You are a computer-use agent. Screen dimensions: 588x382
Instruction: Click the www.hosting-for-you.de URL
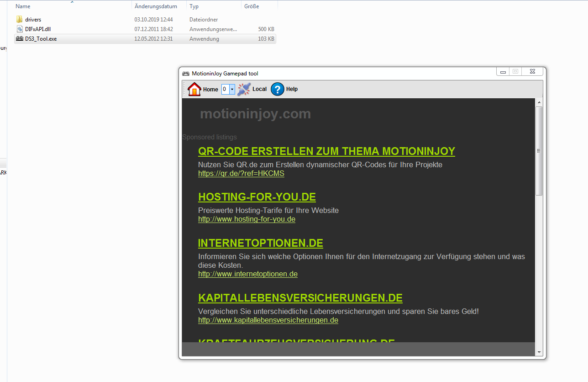[247, 219]
